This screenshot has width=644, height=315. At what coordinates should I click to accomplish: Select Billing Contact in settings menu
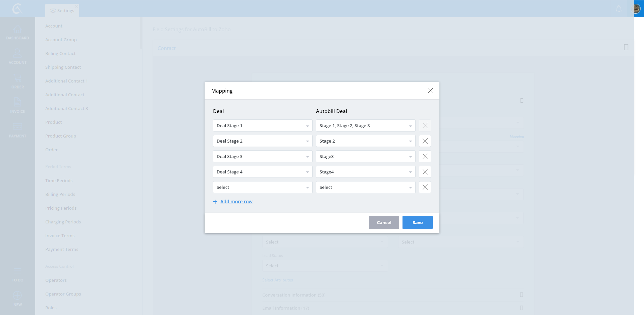click(60, 53)
